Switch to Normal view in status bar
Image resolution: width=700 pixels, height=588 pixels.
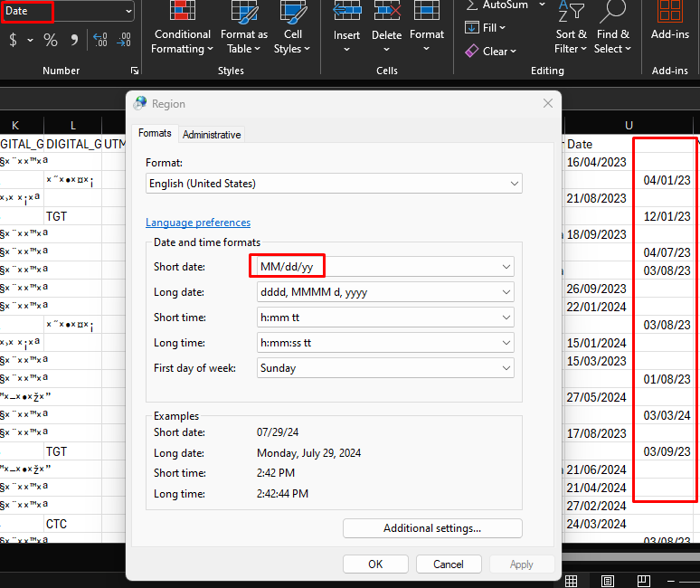coord(572,580)
